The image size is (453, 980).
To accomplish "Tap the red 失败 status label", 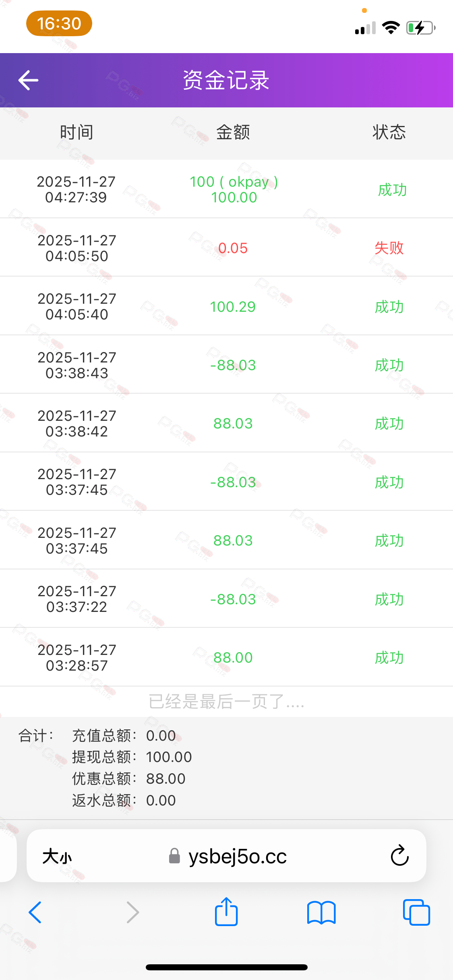I will click(x=389, y=248).
